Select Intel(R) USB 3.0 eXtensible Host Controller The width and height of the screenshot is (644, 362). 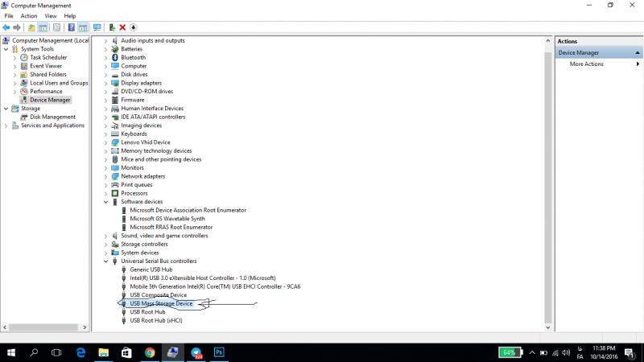pyautogui.click(x=203, y=278)
